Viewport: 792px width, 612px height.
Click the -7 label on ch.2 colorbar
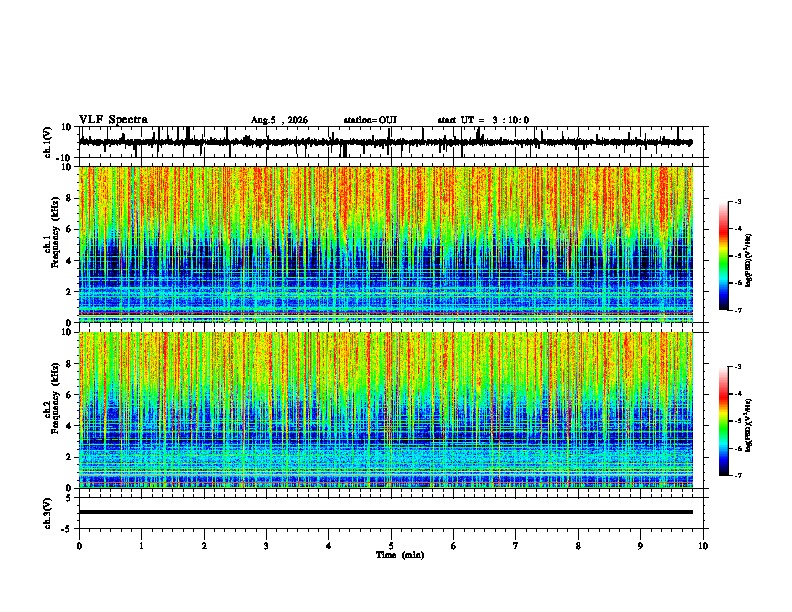[737, 475]
